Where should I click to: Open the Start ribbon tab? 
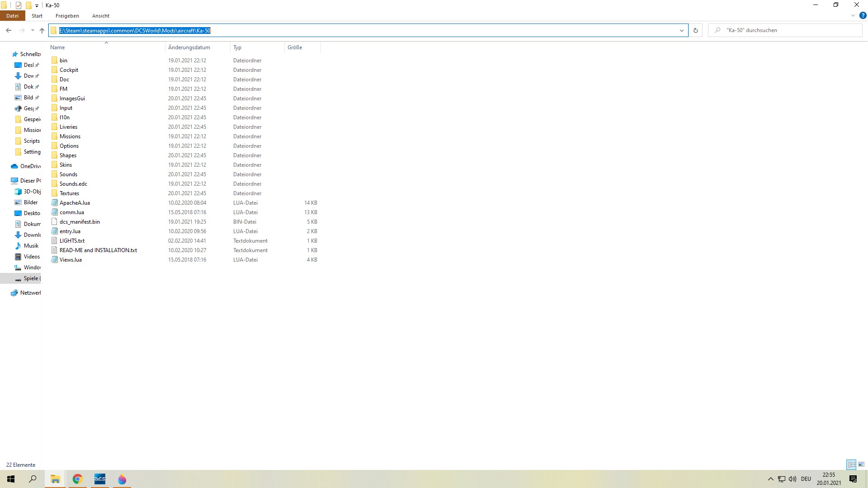point(37,16)
